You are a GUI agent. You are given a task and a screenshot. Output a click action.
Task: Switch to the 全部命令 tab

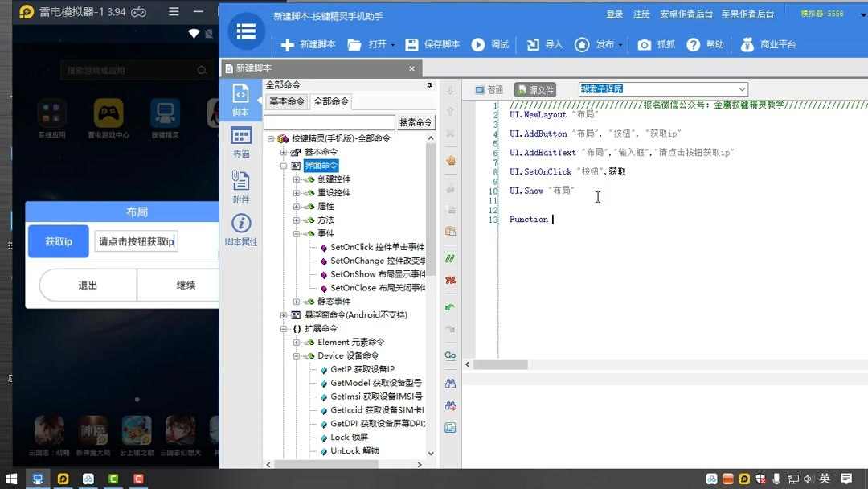click(331, 101)
